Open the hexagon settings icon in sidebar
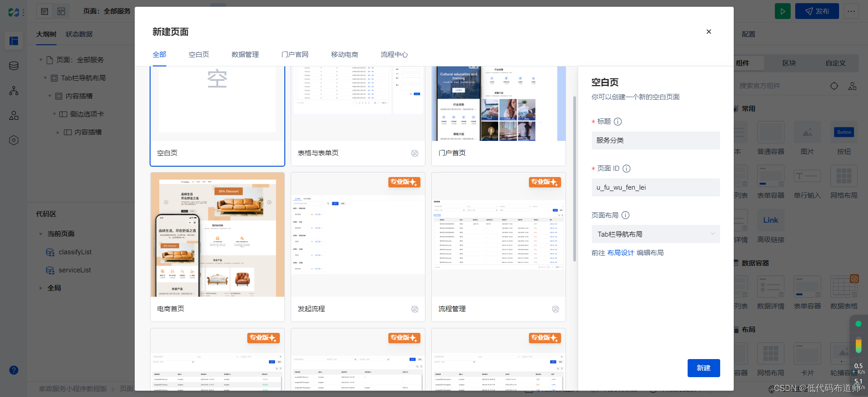The width and height of the screenshot is (868, 397). [14, 140]
